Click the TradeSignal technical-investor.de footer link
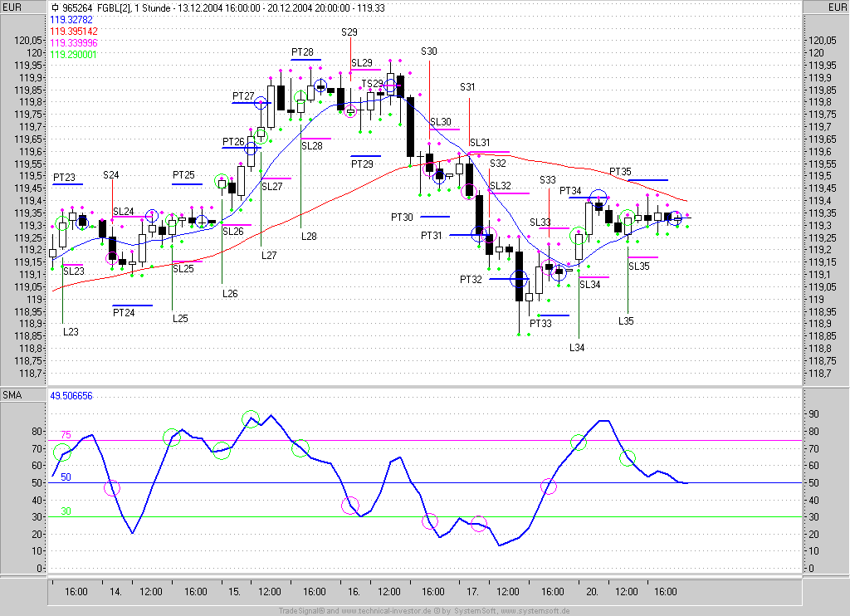 [424, 611]
